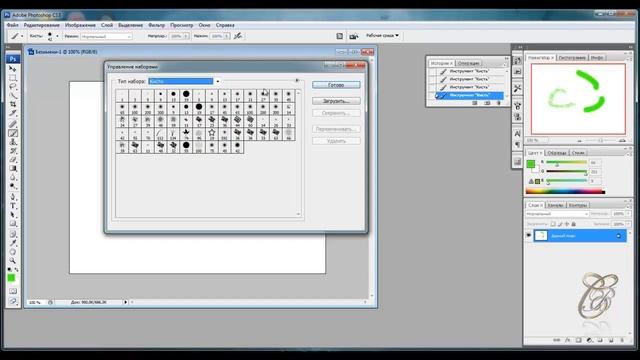Viewport: 640px width, 360px height.
Task: Open the Окно menu
Action: [204, 25]
